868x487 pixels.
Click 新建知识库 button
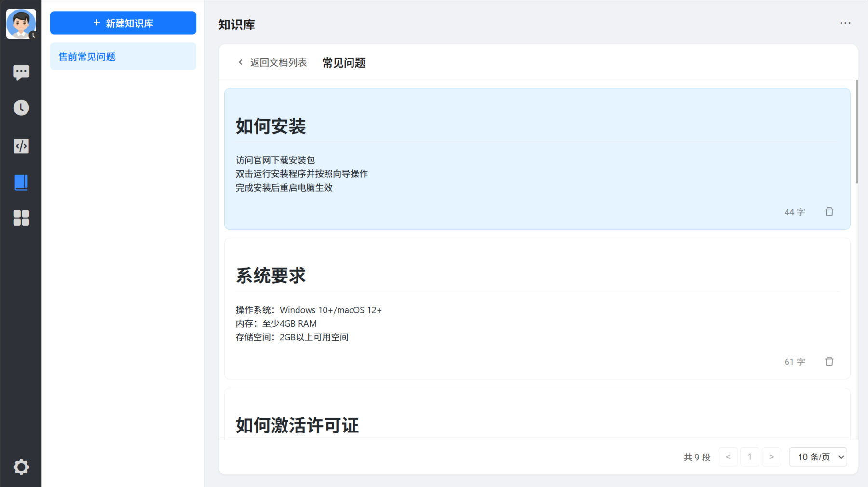pos(123,23)
